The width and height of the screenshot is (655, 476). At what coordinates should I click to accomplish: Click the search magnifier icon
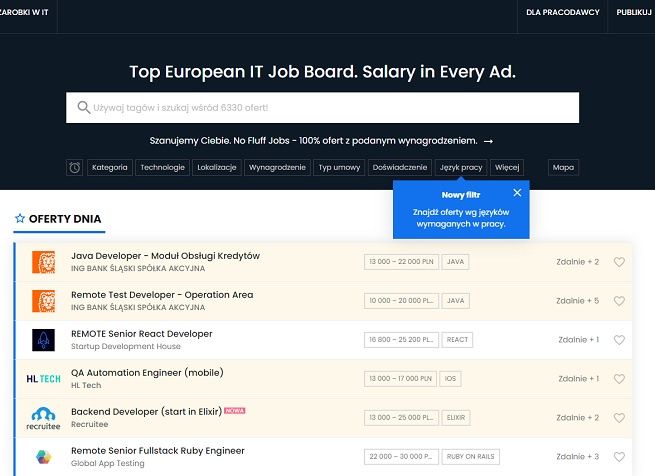click(84, 107)
